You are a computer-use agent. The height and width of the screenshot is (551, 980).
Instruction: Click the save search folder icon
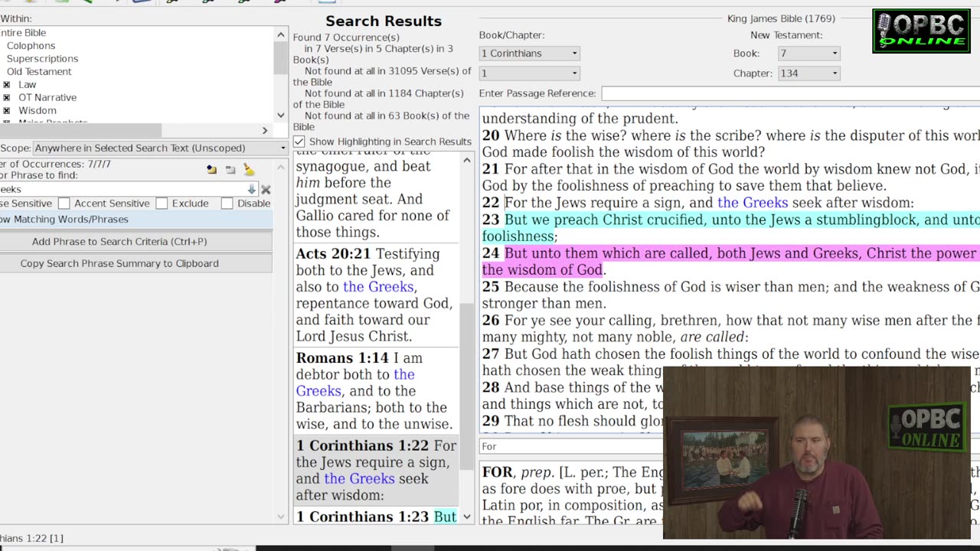click(x=230, y=170)
